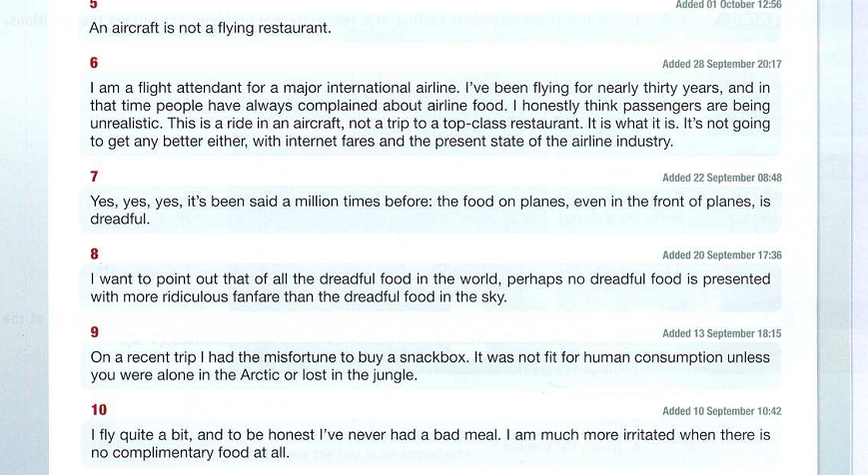Click the 'Added 13 September 18:15' timestamp
Screen dimensions: 868x475
point(721,333)
